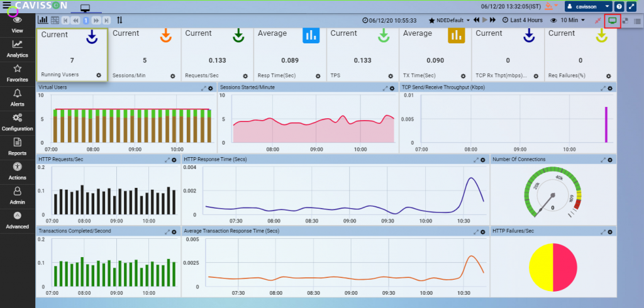The image size is (644, 308).
Task: Maximize TCP Send/Receive Throughput panel
Action: click(x=603, y=88)
